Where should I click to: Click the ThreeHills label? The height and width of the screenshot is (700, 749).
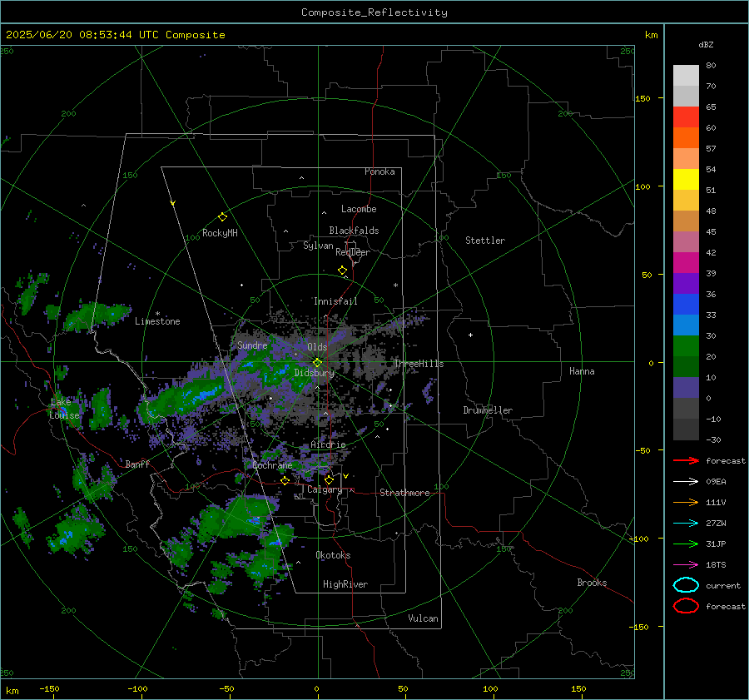click(x=419, y=364)
